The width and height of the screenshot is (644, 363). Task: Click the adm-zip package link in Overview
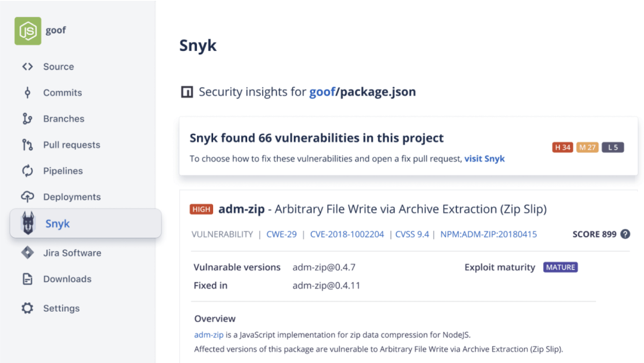(208, 335)
